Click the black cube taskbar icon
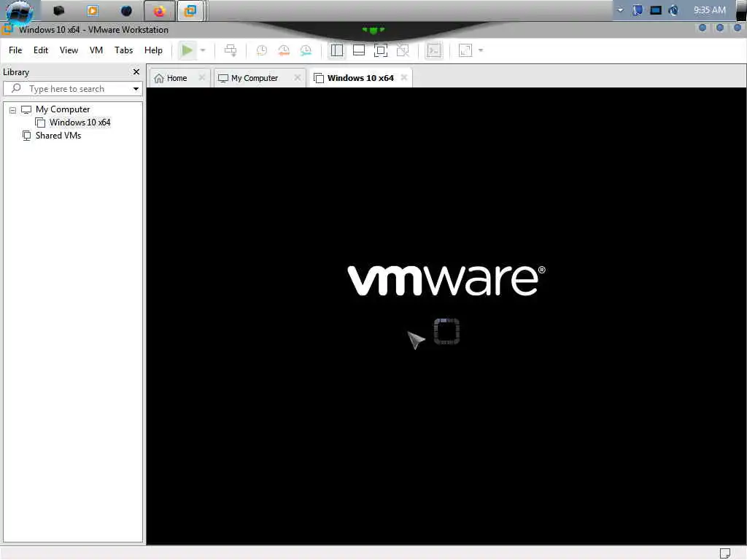Screen dimensions: 747x560 click(58, 10)
